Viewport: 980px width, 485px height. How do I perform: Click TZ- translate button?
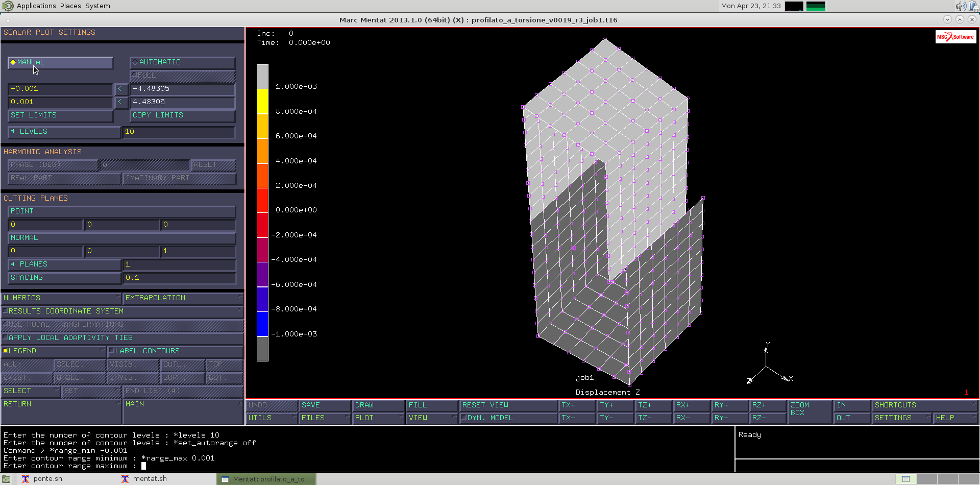coord(653,418)
